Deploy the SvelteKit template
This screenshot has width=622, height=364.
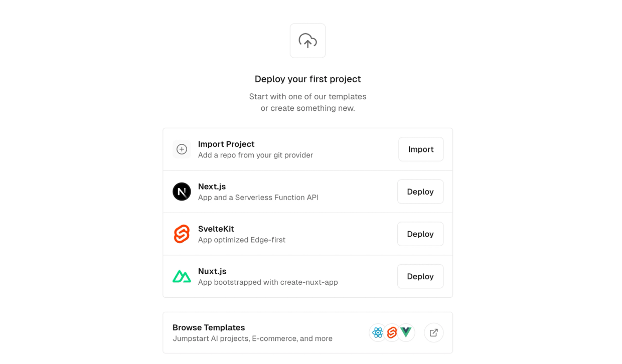click(420, 234)
